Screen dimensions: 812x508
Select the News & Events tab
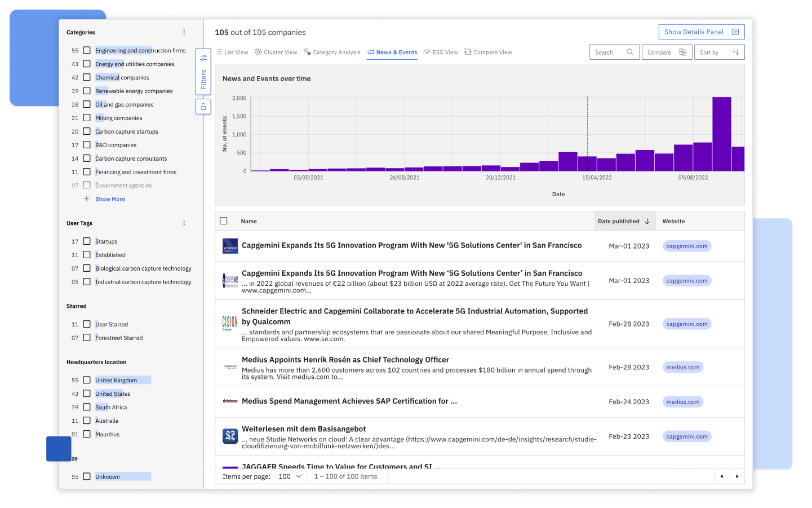click(392, 52)
